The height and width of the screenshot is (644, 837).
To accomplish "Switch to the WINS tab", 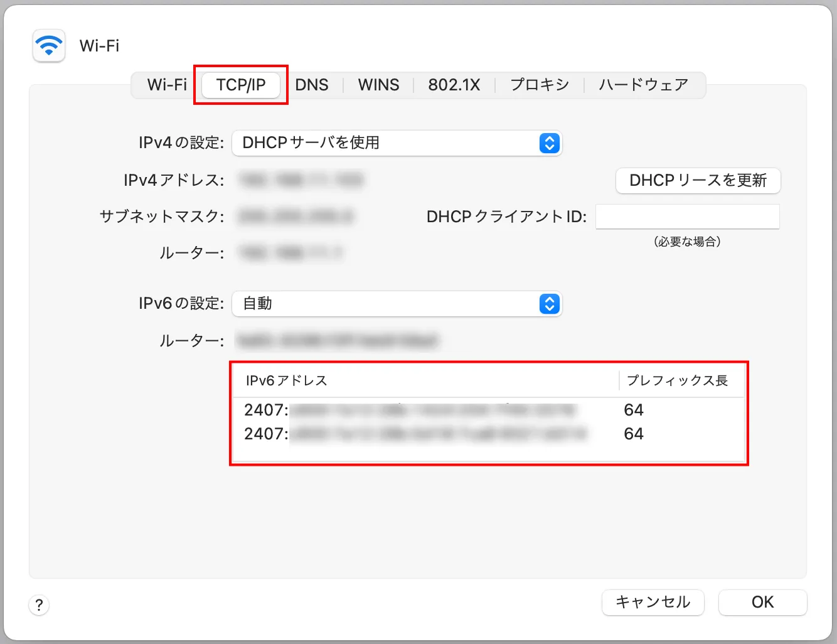I will pyautogui.click(x=378, y=85).
